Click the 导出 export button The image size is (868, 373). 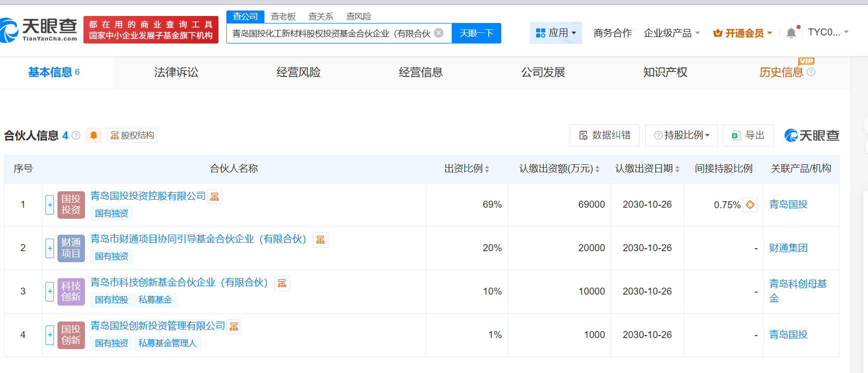[748, 135]
